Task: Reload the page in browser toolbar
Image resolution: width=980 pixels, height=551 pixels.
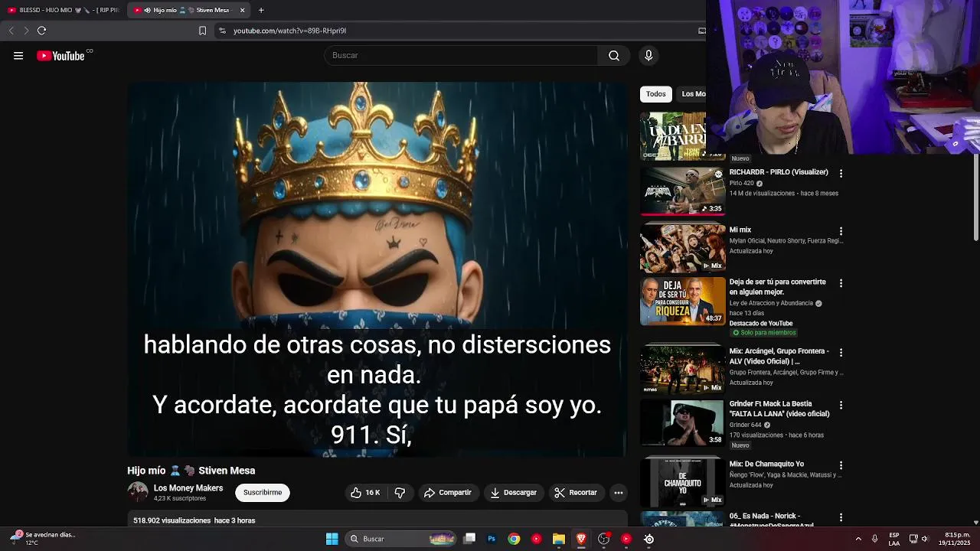Action: point(41,31)
